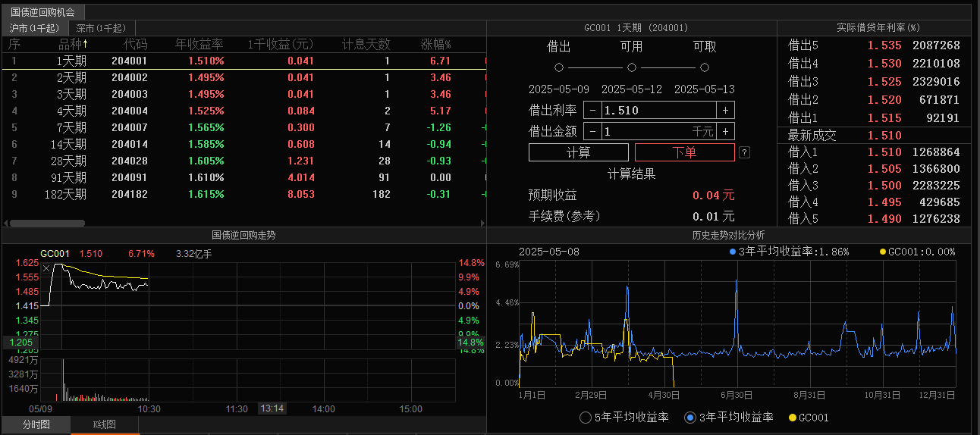Sort by the 代码 column header
The height and width of the screenshot is (435, 980).
pyautogui.click(x=136, y=44)
